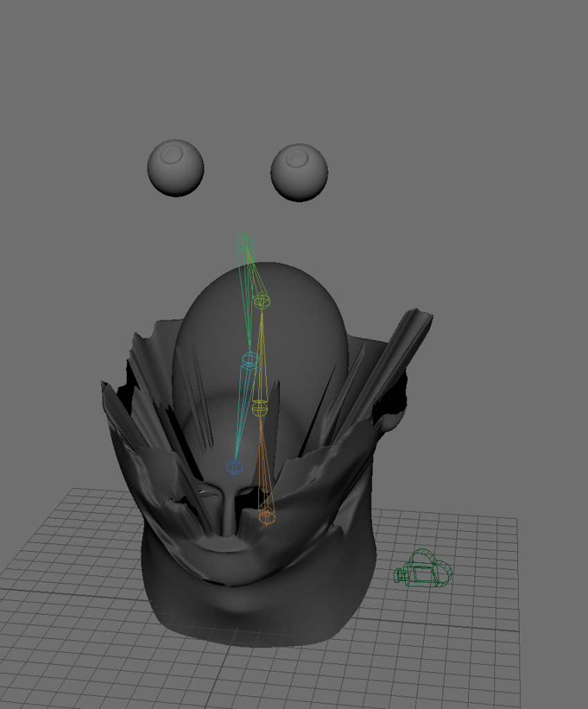Select the left eyeball sphere
This screenshot has width=588, height=709.
click(175, 168)
